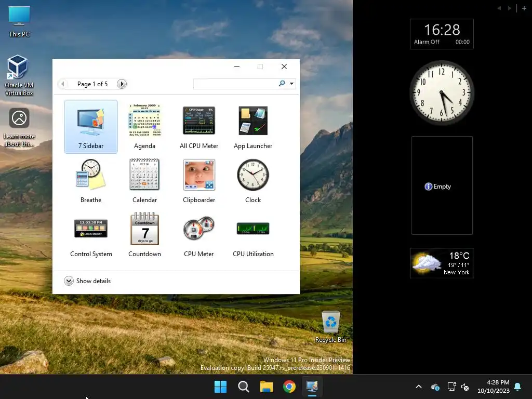The height and width of the screenshot is (399, 532).
Task: Click the digital alarm clock gadget
Action: click(x=442, y=34)
